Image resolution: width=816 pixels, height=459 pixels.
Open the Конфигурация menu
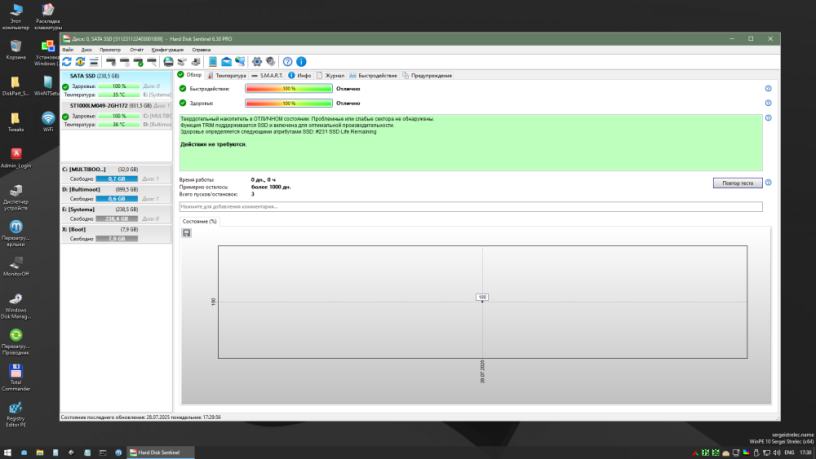pos(168,50)
